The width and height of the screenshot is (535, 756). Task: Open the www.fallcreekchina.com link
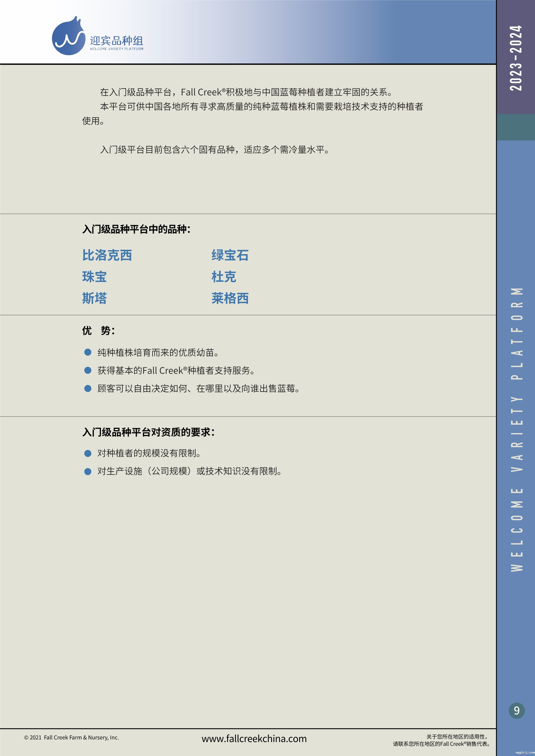coord(254,739)
